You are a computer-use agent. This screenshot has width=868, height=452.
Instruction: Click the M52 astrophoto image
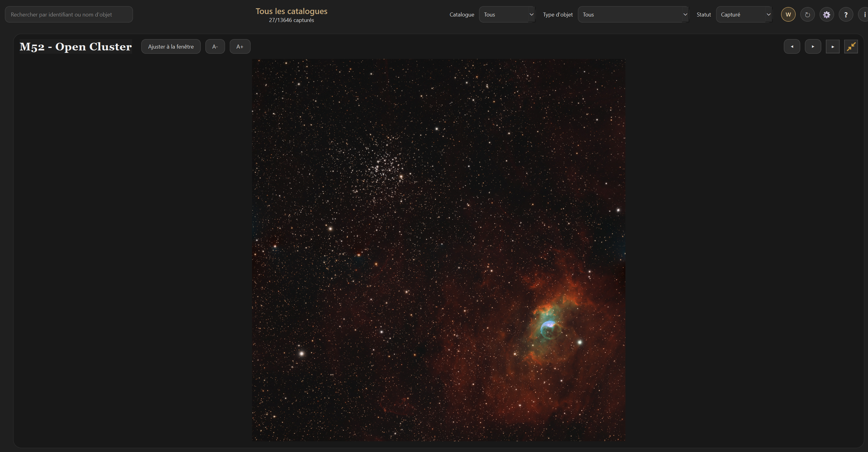click(438, 250)
